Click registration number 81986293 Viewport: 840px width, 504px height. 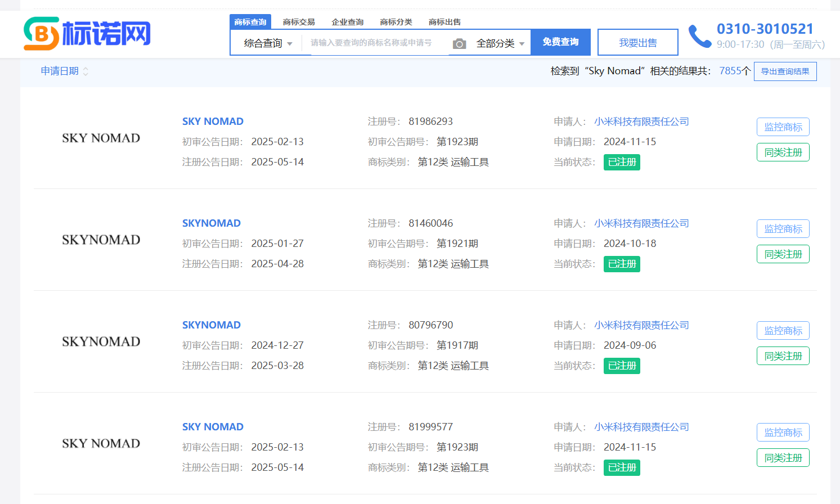tap(431, 121)
